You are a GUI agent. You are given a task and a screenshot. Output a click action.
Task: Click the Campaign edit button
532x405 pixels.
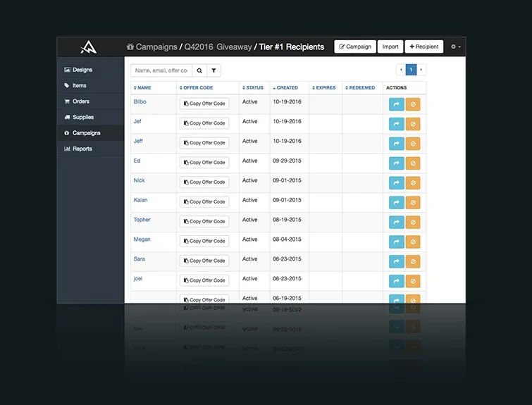click(x=355, y=46)
